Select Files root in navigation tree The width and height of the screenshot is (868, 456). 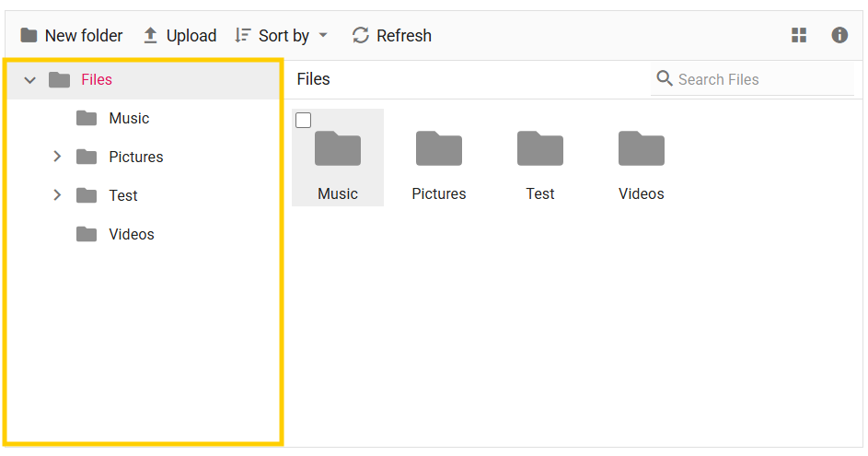click(x=97, y=80)
